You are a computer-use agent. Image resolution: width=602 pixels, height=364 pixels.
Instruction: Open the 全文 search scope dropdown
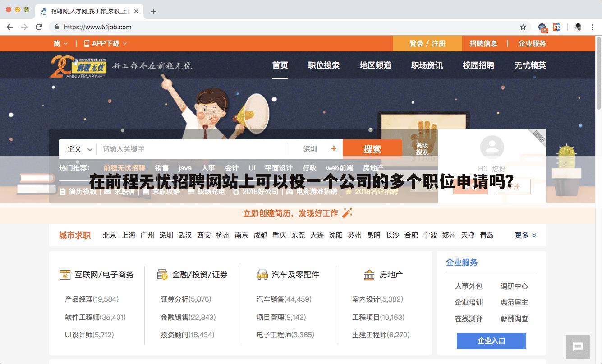[79, 149]
